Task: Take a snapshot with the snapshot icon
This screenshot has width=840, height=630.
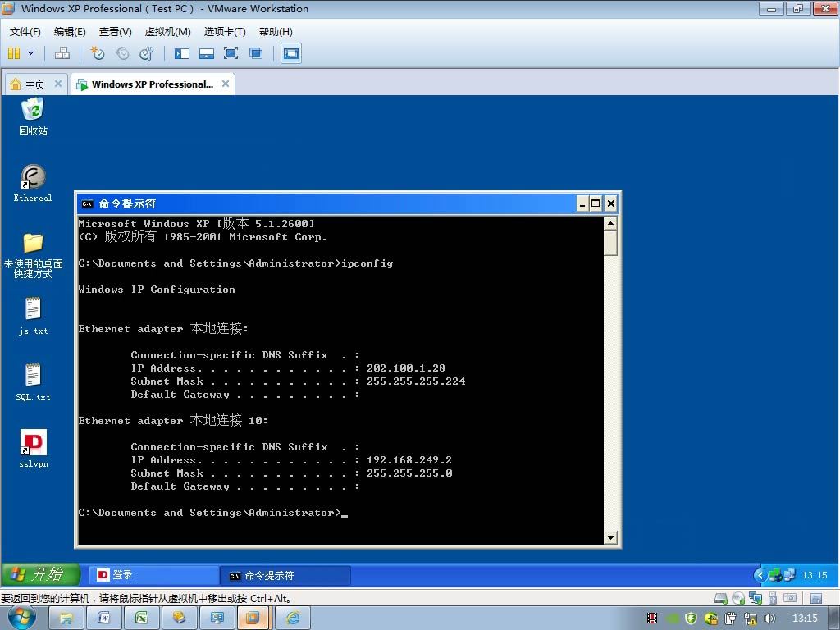Action: click(97, 53)
